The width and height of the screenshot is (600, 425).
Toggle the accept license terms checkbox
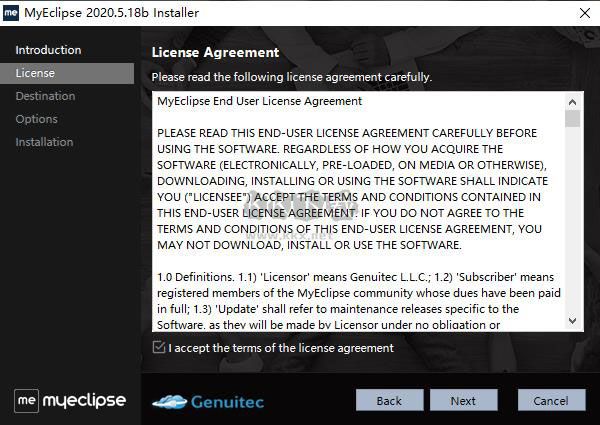click(158, 348)
